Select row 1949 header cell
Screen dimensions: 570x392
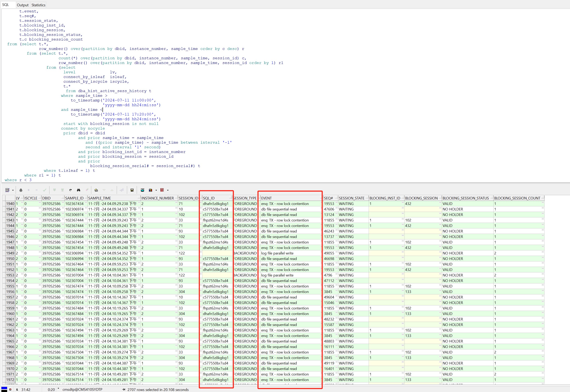(10, 253)
